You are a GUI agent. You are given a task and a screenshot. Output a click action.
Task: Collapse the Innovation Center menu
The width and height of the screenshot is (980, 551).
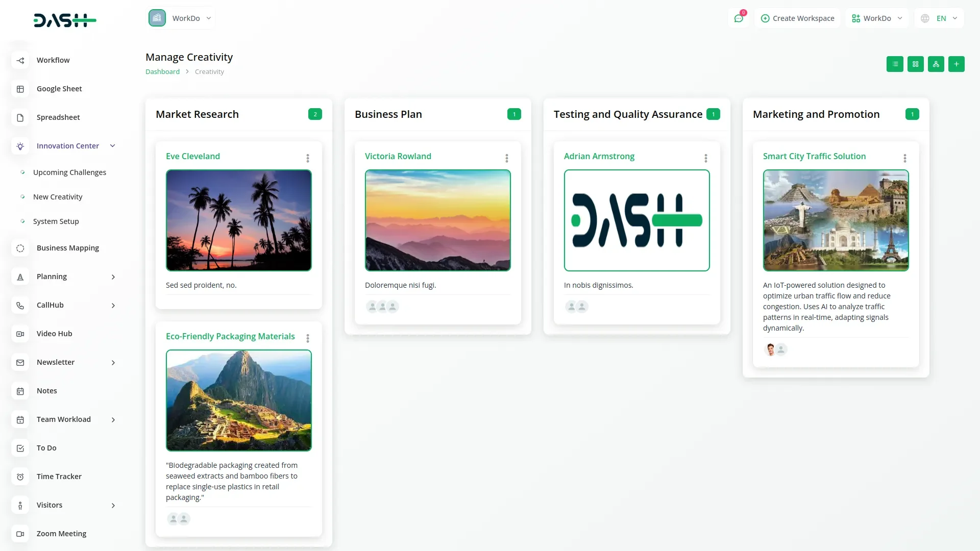(x=113, y=146)
